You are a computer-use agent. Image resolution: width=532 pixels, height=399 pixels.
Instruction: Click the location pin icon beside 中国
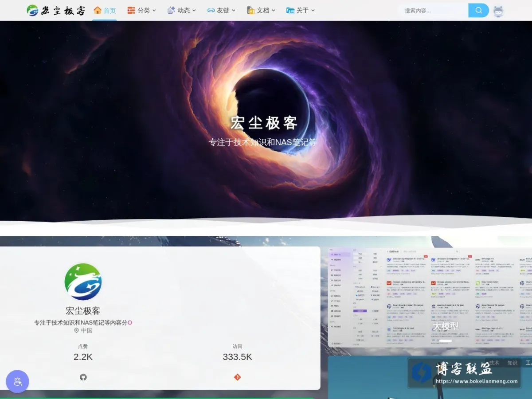(76, 330)
